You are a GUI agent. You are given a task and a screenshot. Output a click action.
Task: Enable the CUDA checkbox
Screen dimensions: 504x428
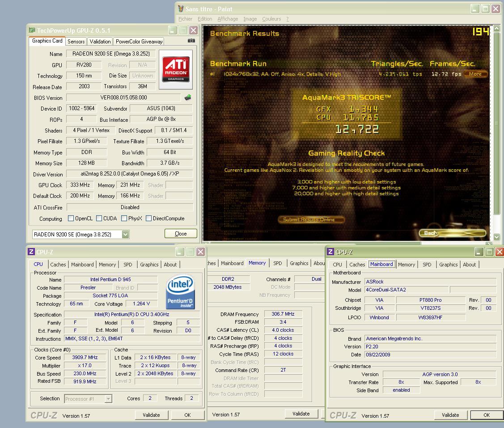pyautogui.click(x=99, y=218)
